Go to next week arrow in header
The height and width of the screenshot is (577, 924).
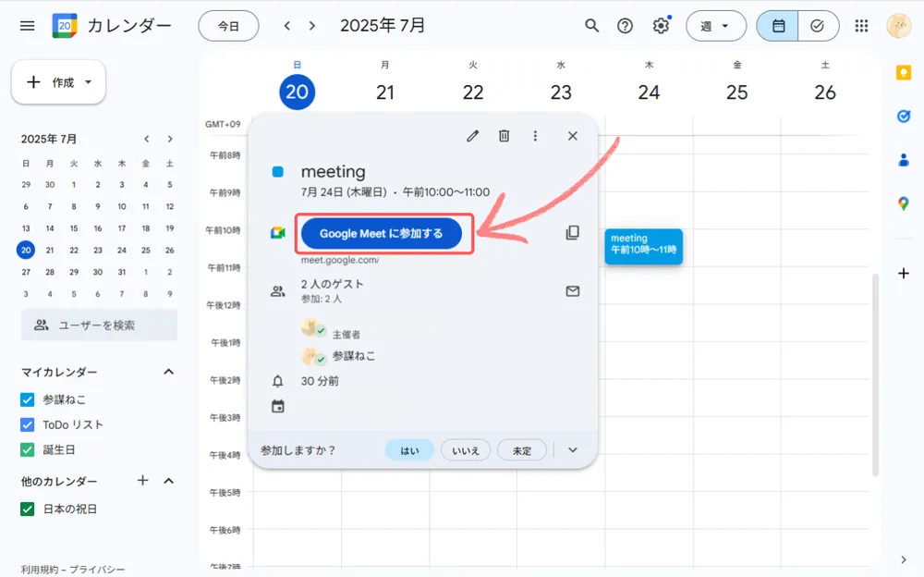312,26
